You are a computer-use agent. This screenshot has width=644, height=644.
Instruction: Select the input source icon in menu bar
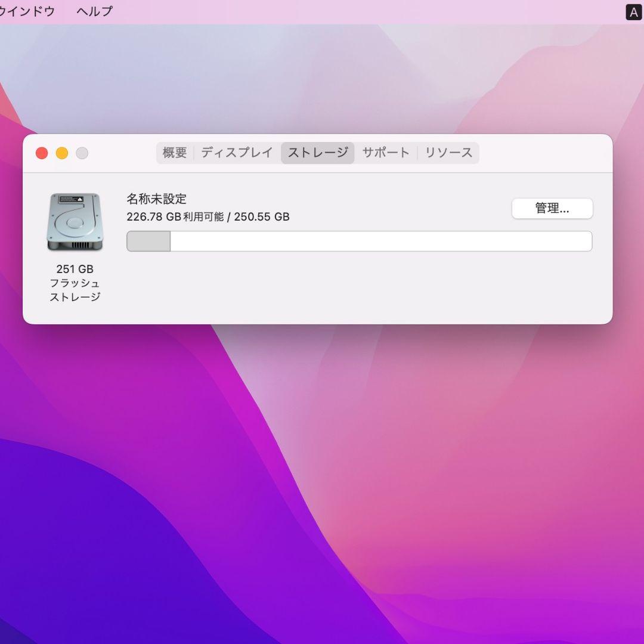[633, 11]
